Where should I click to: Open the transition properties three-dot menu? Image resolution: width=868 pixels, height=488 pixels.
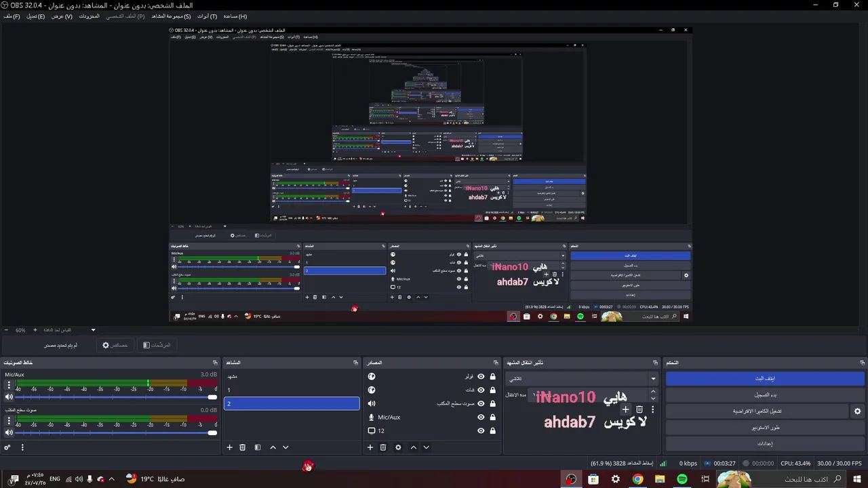tap(653, 409)
